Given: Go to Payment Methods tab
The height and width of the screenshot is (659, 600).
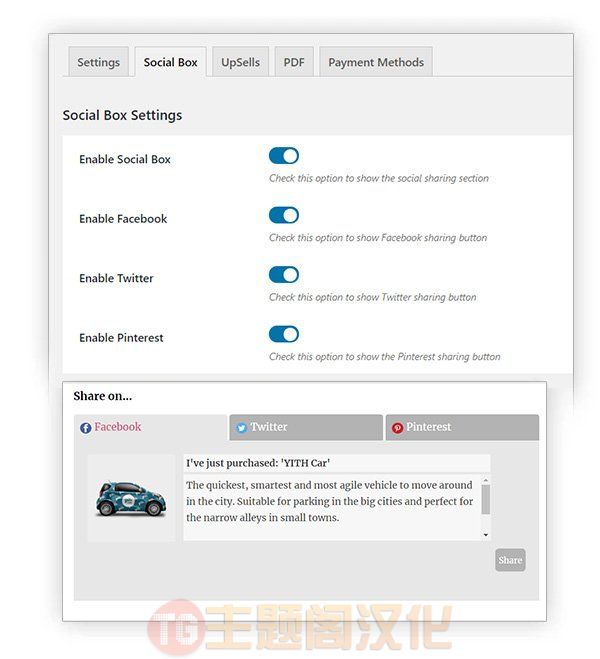Looking at the screenshot, I should click(376, 62).
